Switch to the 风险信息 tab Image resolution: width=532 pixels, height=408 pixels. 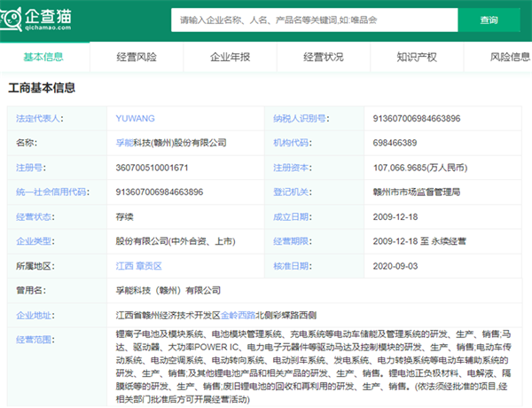pyautogui.click(x=510, y=57)
